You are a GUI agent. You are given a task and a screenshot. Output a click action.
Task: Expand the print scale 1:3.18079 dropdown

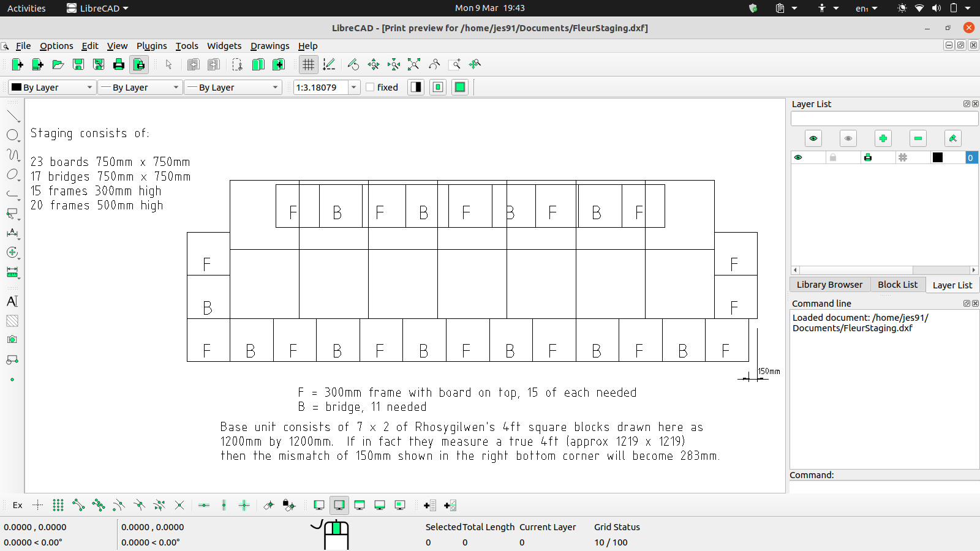(x=353, y=88)
